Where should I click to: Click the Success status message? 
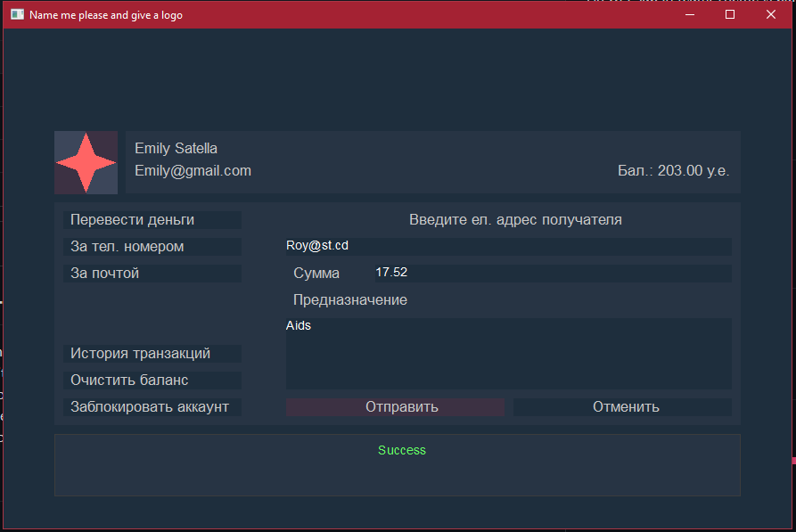point(402,450)
